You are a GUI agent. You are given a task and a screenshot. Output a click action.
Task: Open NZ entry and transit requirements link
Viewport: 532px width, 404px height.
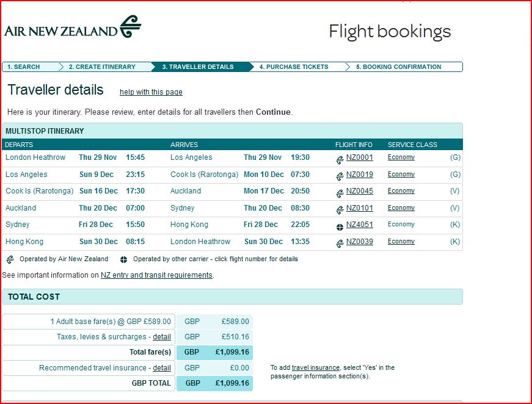click(x=156, y=275)
